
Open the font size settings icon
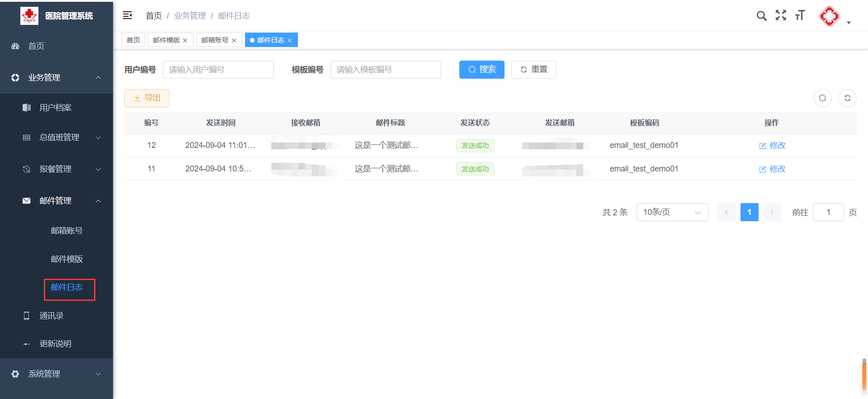click(800, 15)
